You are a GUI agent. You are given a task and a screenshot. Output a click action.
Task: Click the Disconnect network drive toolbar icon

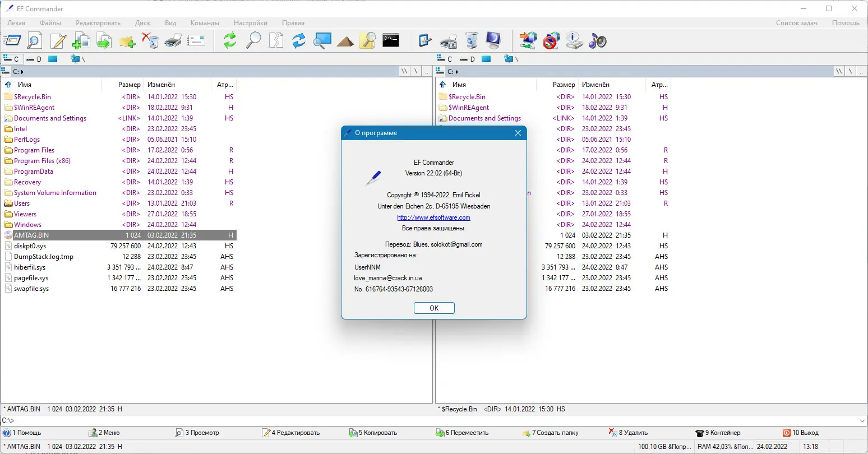(551, 40)
